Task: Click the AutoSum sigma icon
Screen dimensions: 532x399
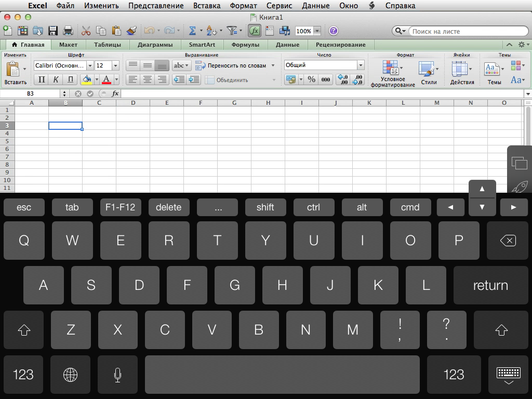Action: pos(192,31)
